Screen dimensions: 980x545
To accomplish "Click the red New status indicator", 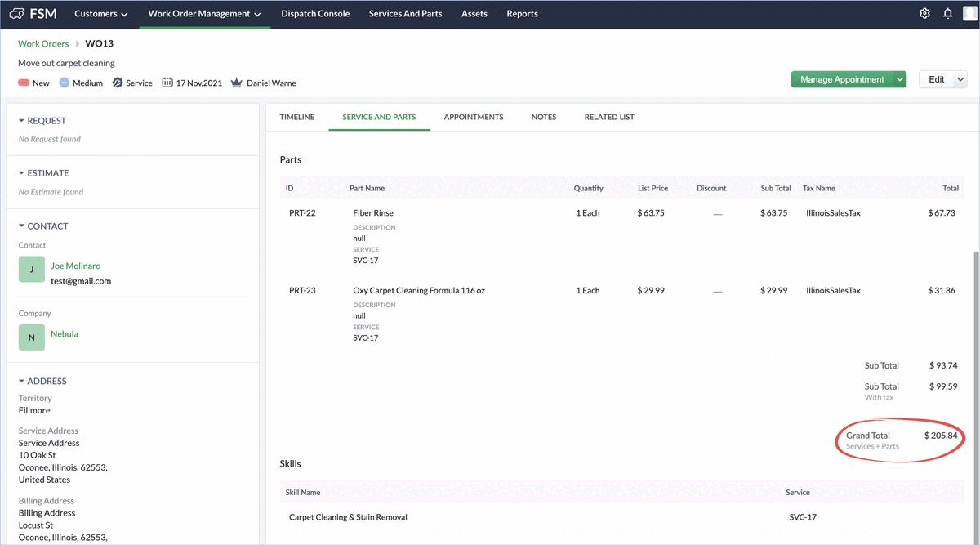I will pos(24,83).
